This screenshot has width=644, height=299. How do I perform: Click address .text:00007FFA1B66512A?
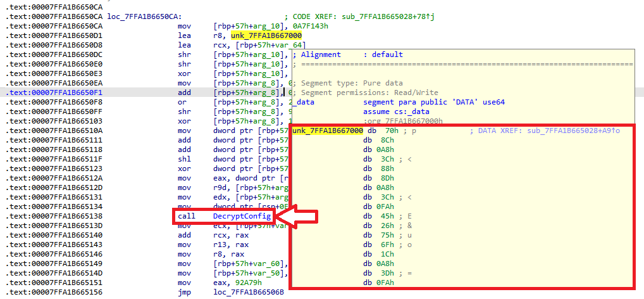pyautogui.click(x=54, y=179)
